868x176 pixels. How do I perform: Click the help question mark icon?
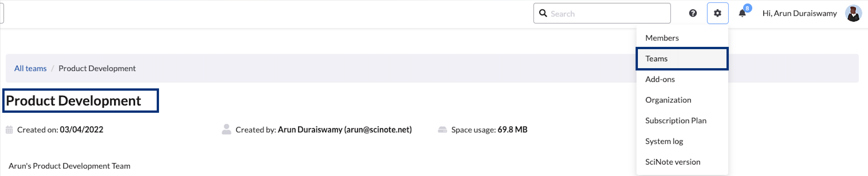693,13
